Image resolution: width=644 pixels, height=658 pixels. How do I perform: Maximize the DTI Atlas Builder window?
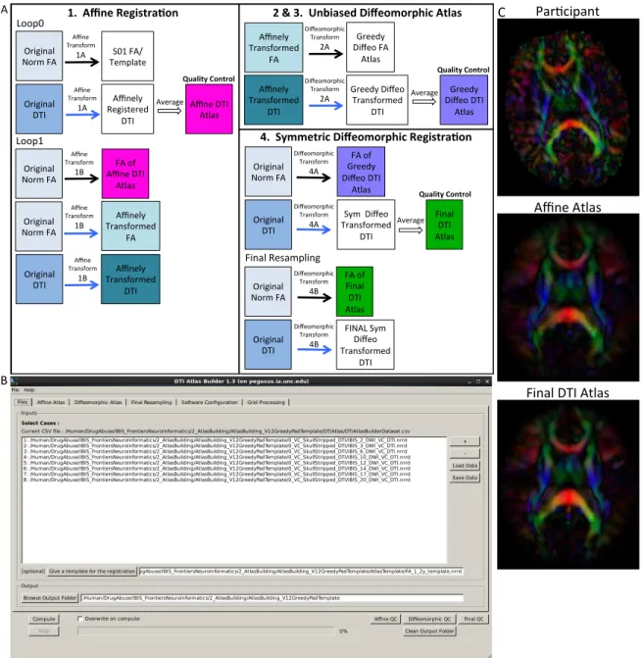click(478, 381)
